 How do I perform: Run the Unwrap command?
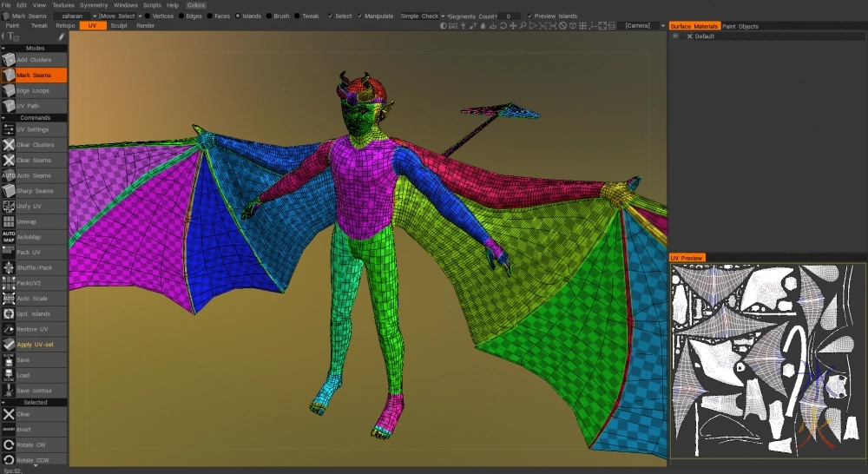click(x=34, y=221)
